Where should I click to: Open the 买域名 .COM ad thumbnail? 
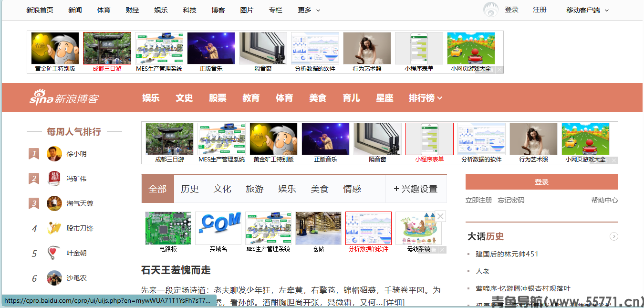pyautogui.click(x=218, y=232)
